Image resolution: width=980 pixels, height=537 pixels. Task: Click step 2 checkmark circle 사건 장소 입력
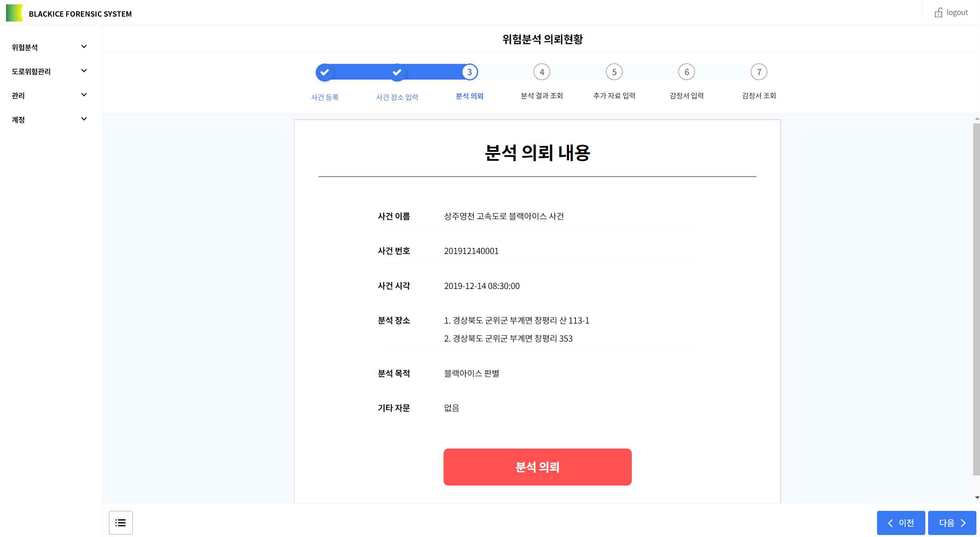click(x=397, y=72)
